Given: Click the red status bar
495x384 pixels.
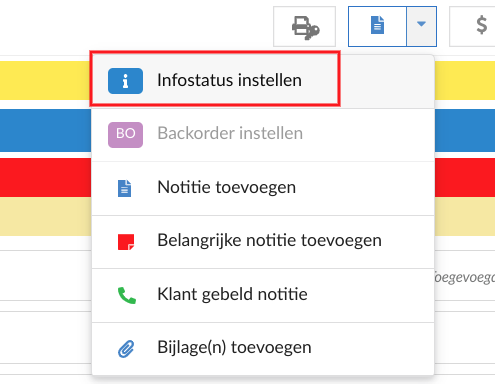Looking at the screenshot, I should tap(45, 177).
